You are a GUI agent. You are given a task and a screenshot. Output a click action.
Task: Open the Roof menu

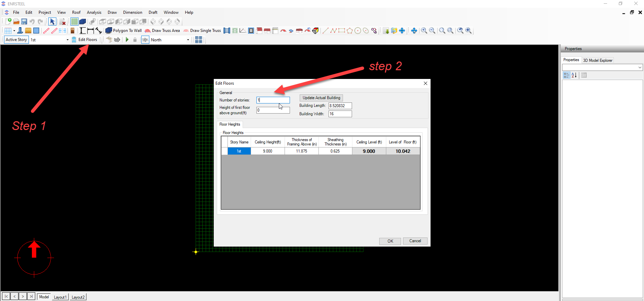tap(76, 12)
